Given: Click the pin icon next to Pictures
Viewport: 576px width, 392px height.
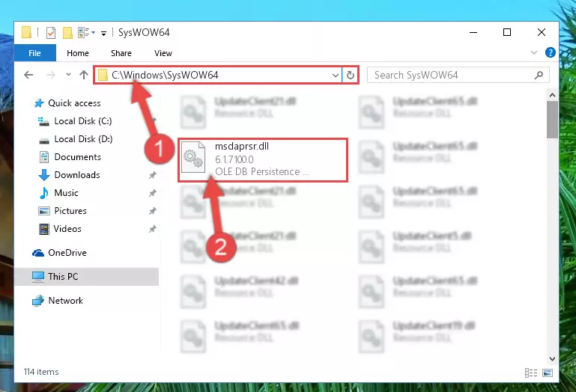Looking at the screenshot, I should (x=153, y=211).
